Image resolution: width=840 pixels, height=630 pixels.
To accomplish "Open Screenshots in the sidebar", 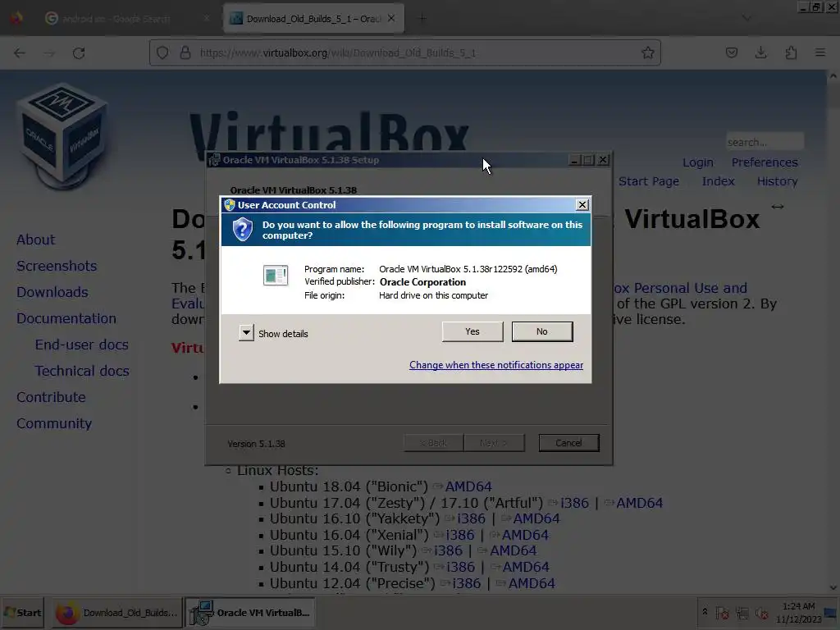I will 57,266.
